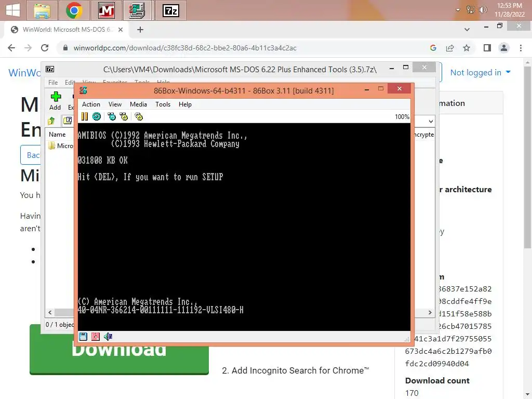The height and width of the screenshot is (399, 532).
Task: Click the WinWorld site logo link
Action: point(24,72)
